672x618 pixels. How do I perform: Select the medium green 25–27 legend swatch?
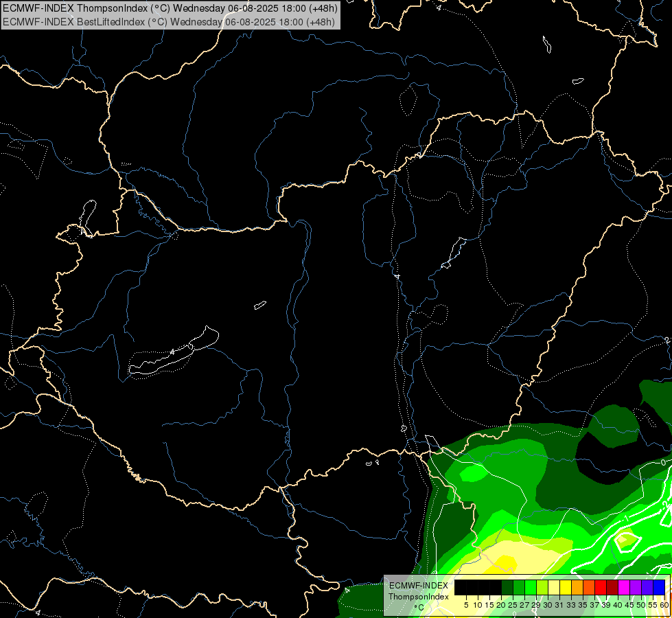(519, 587)
